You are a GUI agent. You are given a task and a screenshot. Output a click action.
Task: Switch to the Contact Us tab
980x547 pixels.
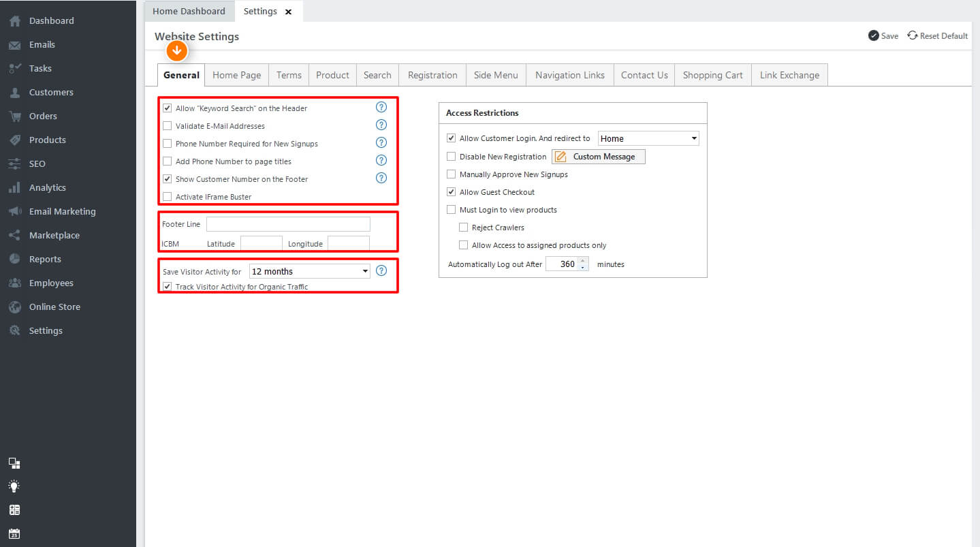coord(644,75)
